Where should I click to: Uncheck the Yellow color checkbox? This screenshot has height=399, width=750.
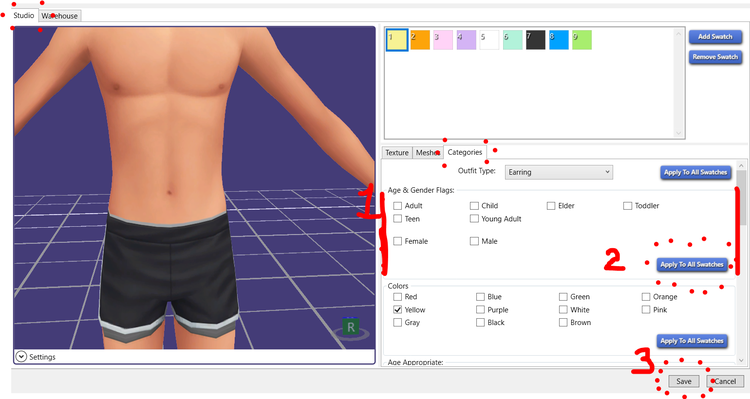click(397, 310)
